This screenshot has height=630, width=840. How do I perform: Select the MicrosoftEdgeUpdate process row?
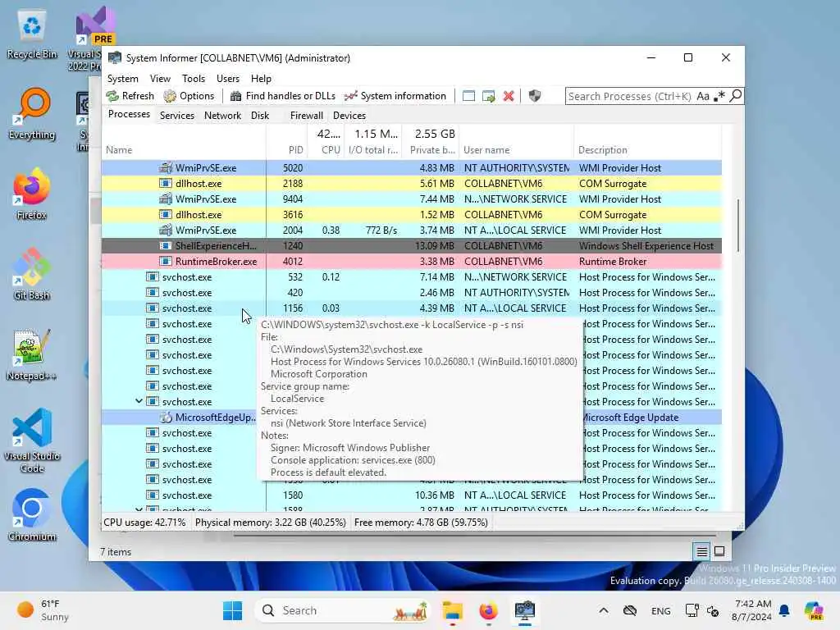412,418
